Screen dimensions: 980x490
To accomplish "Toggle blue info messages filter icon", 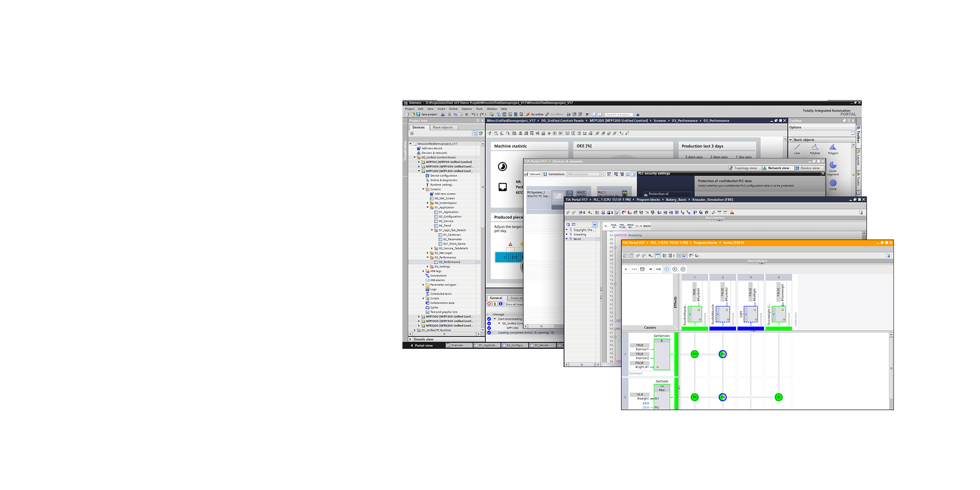I will [501, 304].
